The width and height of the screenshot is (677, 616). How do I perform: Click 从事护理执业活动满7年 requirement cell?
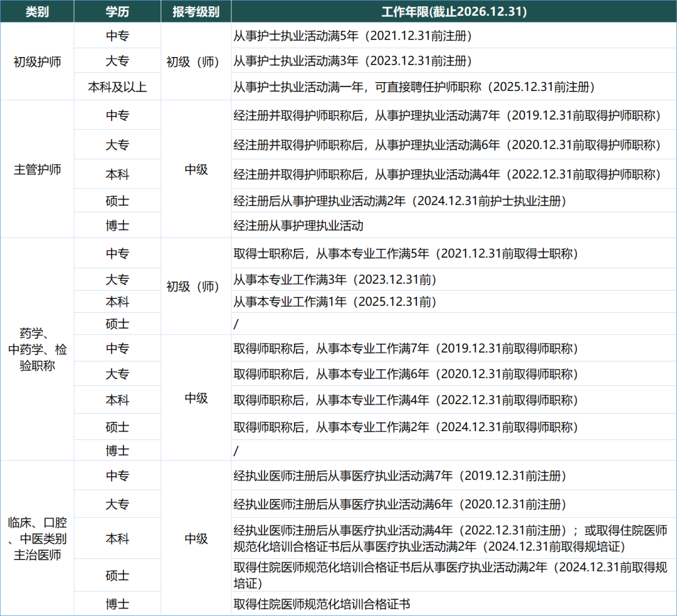(x=454, y=115)
